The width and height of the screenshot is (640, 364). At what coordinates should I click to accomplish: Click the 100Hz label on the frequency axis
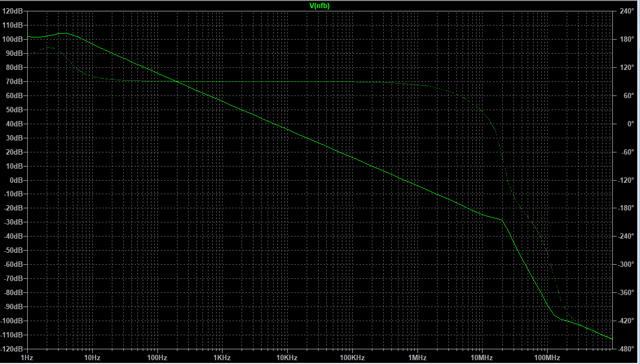click(x=157, y=358)
